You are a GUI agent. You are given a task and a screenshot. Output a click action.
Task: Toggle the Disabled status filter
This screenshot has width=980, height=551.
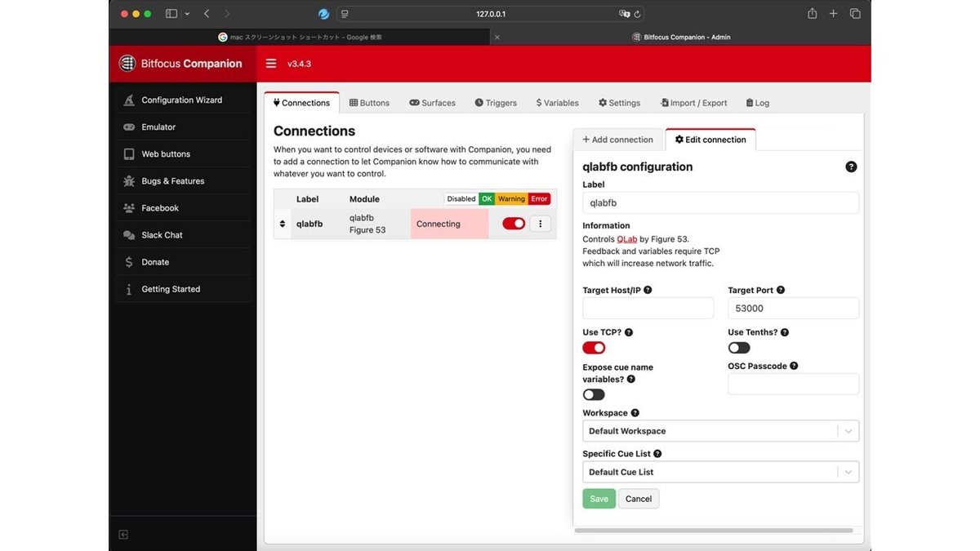[x=461, y=199]
